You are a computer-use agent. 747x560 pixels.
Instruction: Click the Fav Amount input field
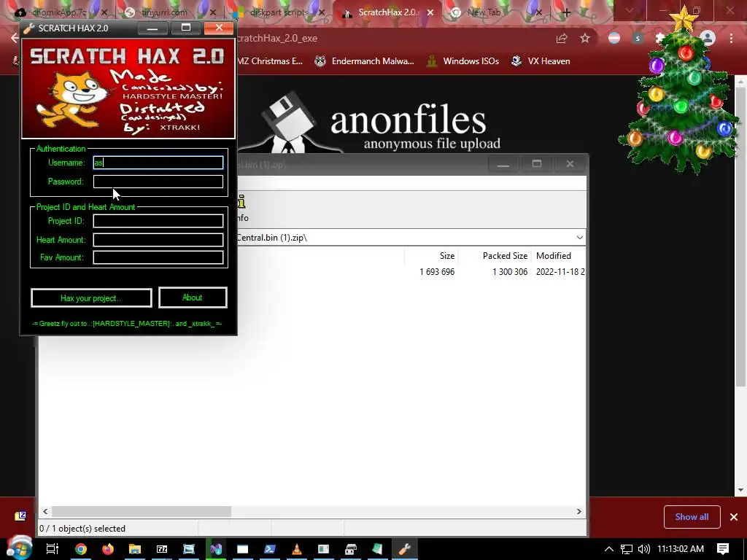click(x=158, y=257)
